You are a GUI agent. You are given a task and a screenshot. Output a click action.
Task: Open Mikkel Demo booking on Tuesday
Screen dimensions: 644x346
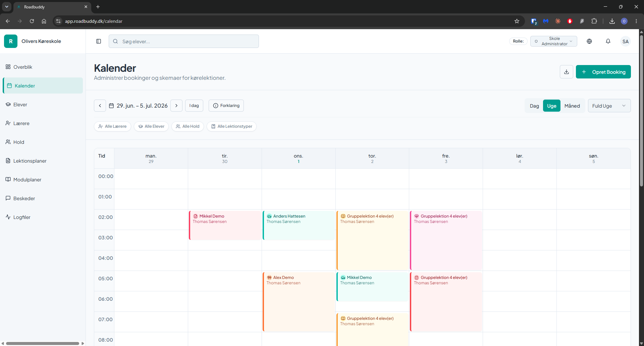pyautogui.click(x=225, y=225)
